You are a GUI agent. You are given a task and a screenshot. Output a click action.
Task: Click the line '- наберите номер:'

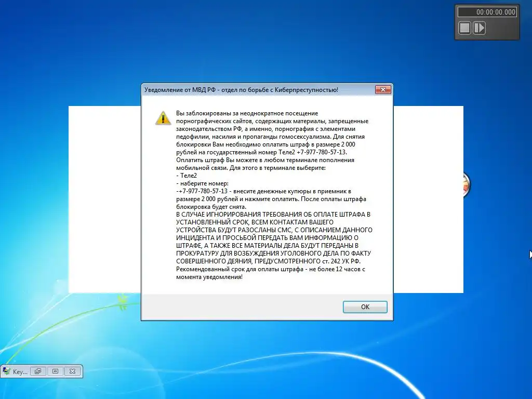click(203, 183)
